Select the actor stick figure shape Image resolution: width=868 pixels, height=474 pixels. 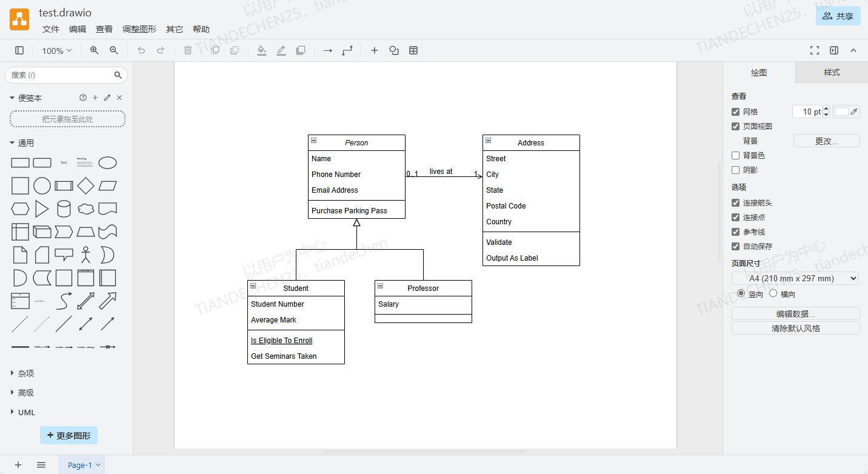[x=85, y=255]
